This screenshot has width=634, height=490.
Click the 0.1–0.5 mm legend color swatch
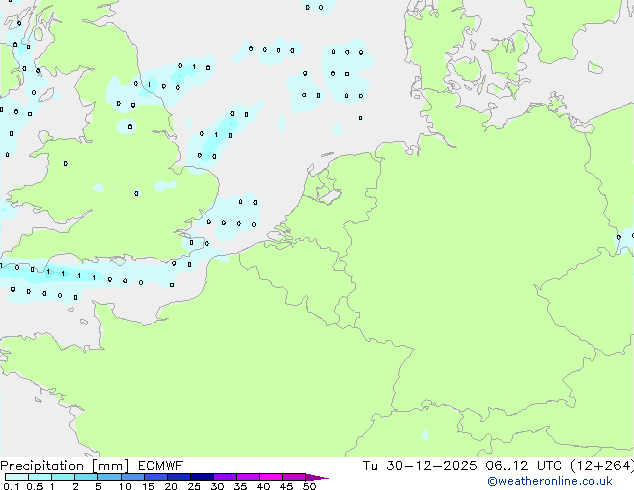[17, 477]
